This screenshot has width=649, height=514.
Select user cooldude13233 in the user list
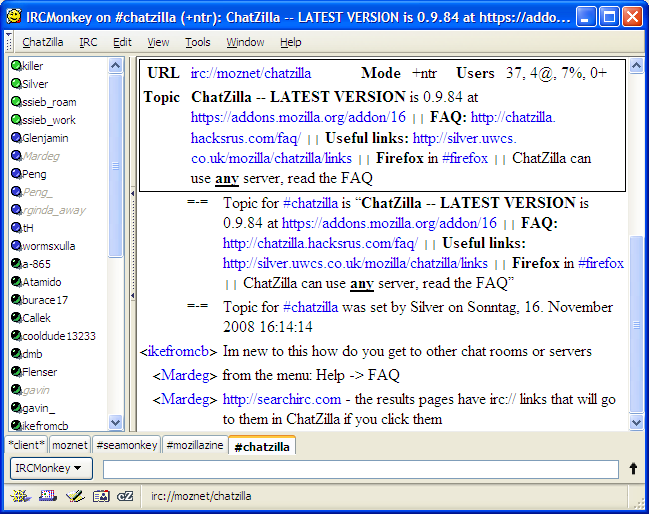point(59,336)
